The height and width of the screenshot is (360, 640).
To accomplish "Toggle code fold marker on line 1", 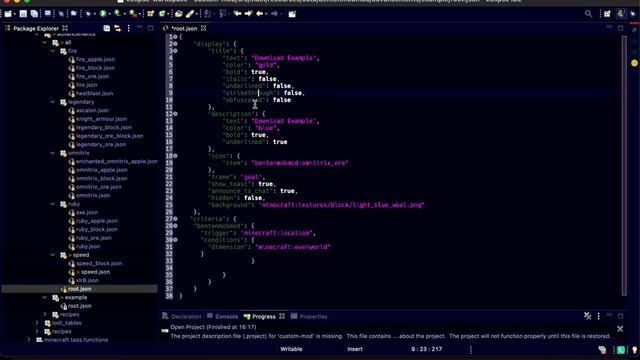I will tap(175, 36).
